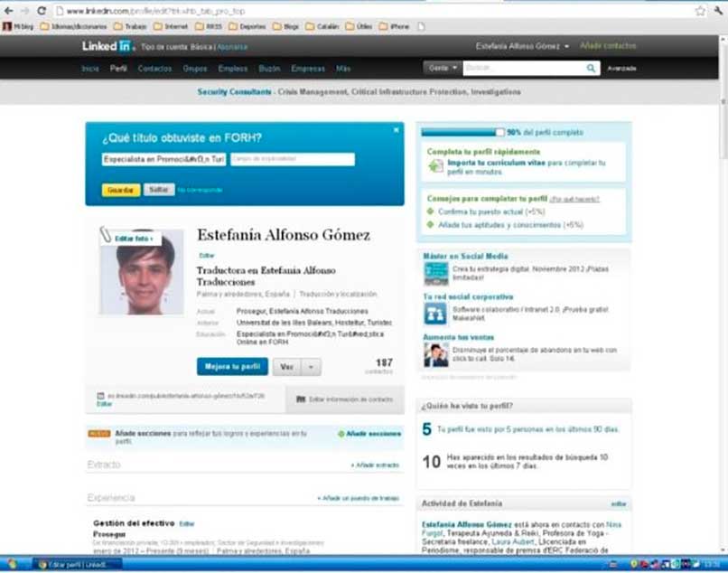
Task: Open the Contactos menu item
Action: tap(155, 68)
